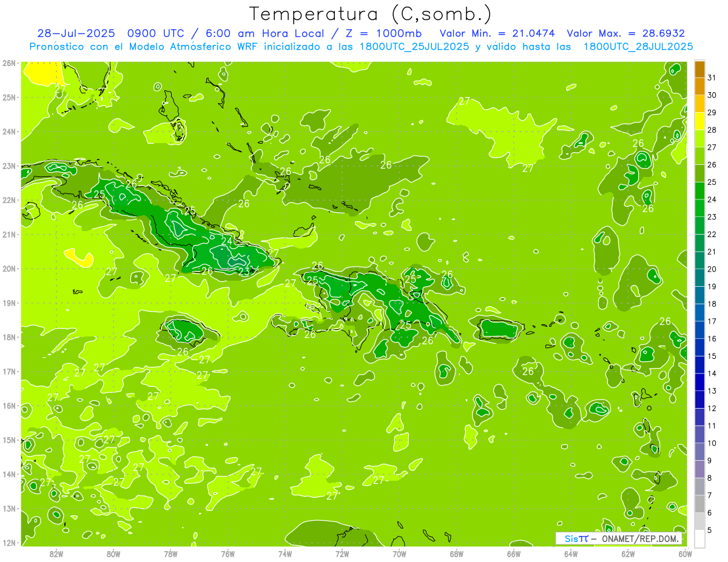Click the 78W longitude axis label
The height and width of the screenshot is (562, 728).
click(170, 554)
